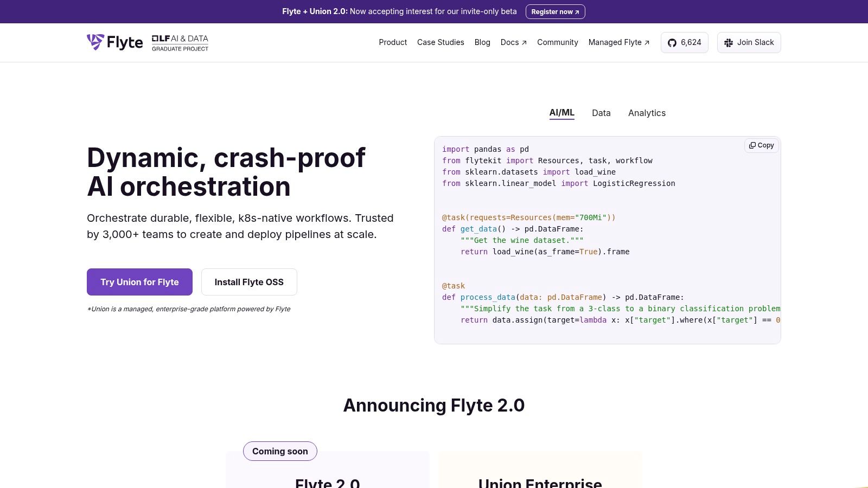Click Blog in the navigation bar
Viewport: 868px width, 488px height.
tap(482, 42)
